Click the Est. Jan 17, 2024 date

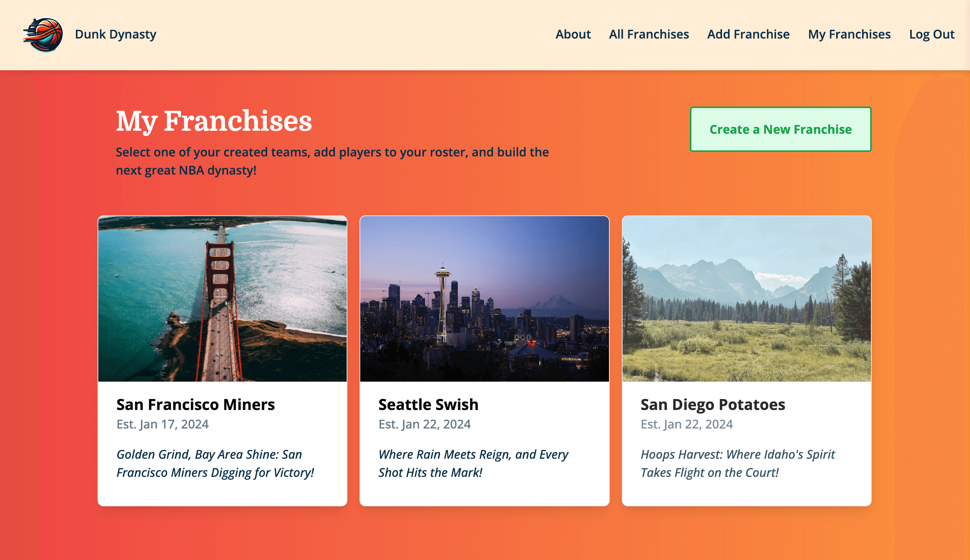(x=163, y=424)
